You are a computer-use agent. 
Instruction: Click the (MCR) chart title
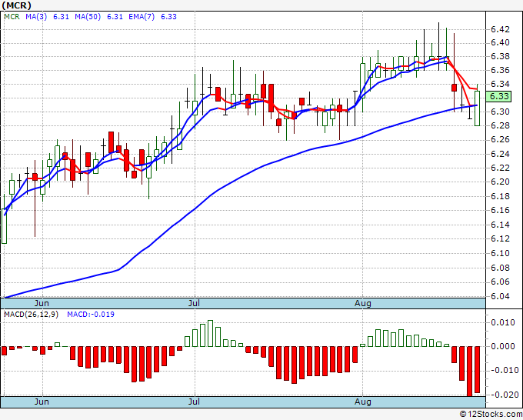coord(17,5)
